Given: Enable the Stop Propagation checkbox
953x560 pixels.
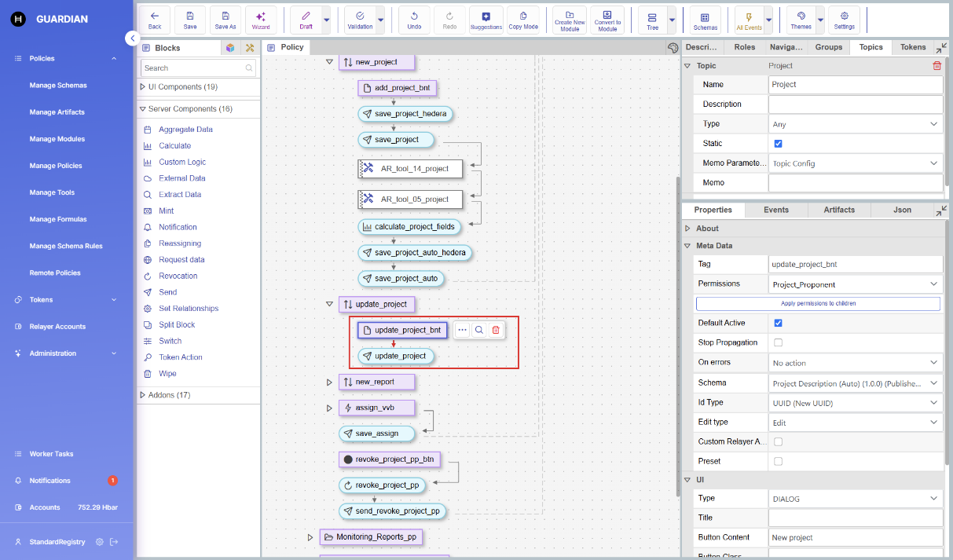Looking at the screenshot, I should (x=778, y=342).
